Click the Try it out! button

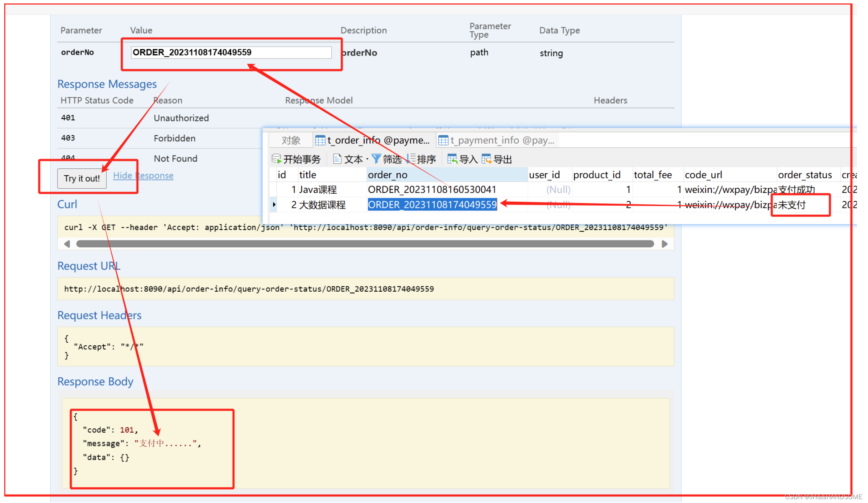coord(82,178)
